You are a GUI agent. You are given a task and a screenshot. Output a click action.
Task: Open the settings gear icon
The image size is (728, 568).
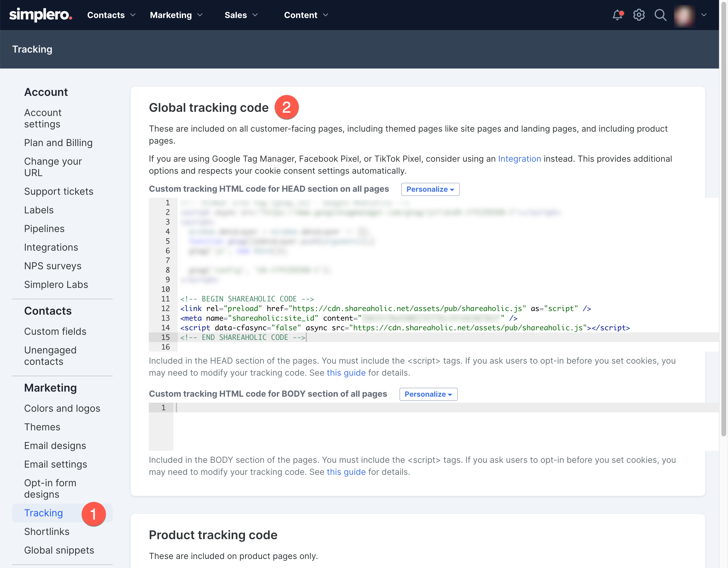tap(639, 15)
